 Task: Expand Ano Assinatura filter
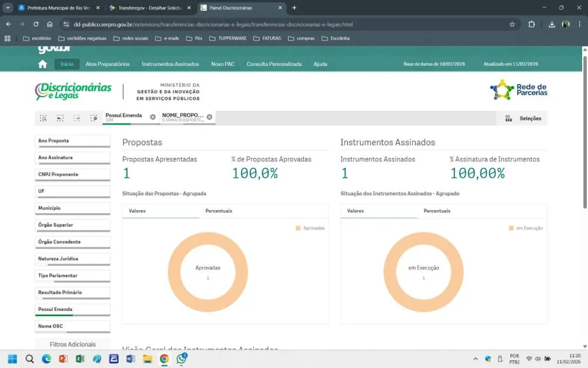[72, 158]
